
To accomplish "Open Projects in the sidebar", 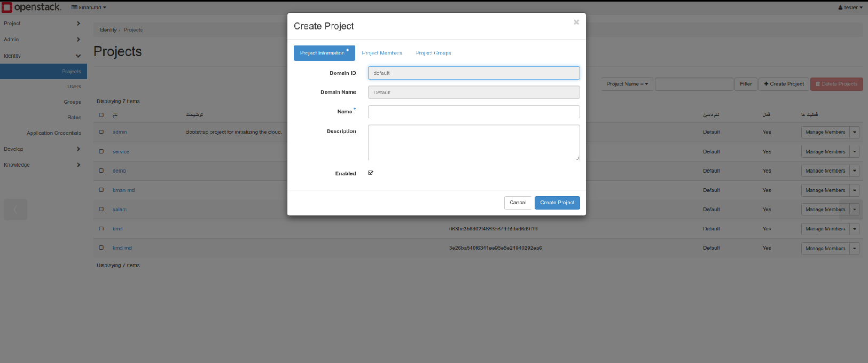I will pos(43,72).
